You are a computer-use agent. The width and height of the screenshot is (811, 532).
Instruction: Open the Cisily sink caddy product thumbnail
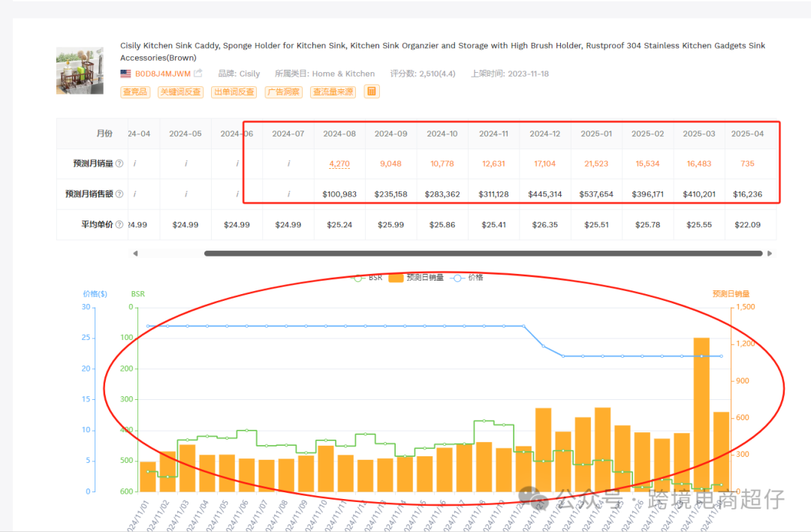point(80,71)
